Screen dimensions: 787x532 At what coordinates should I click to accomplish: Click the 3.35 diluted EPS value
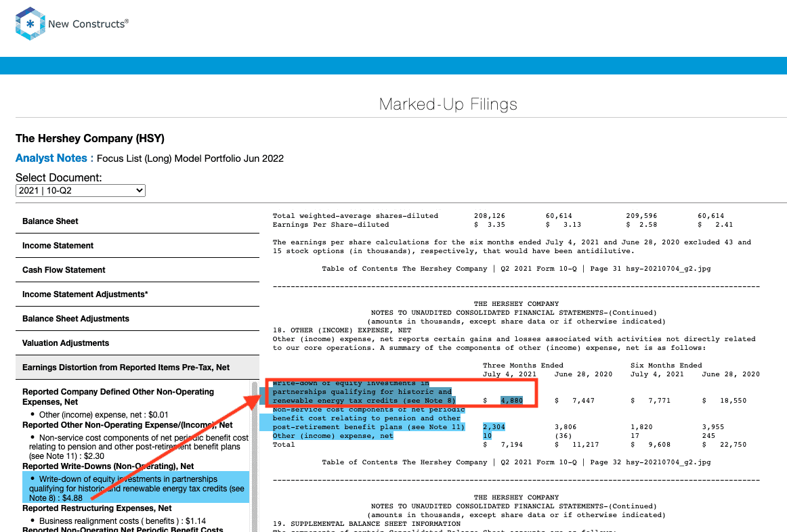tap(496, 225)
